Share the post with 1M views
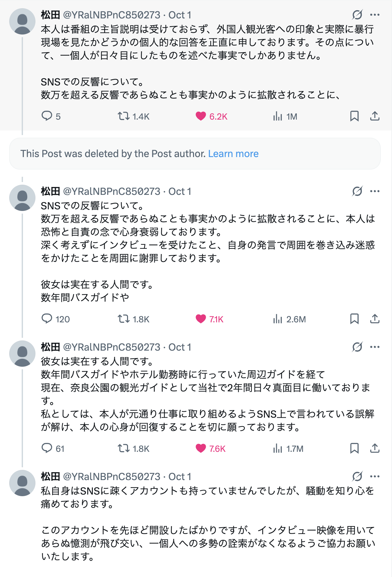 [x=375, y=116]
